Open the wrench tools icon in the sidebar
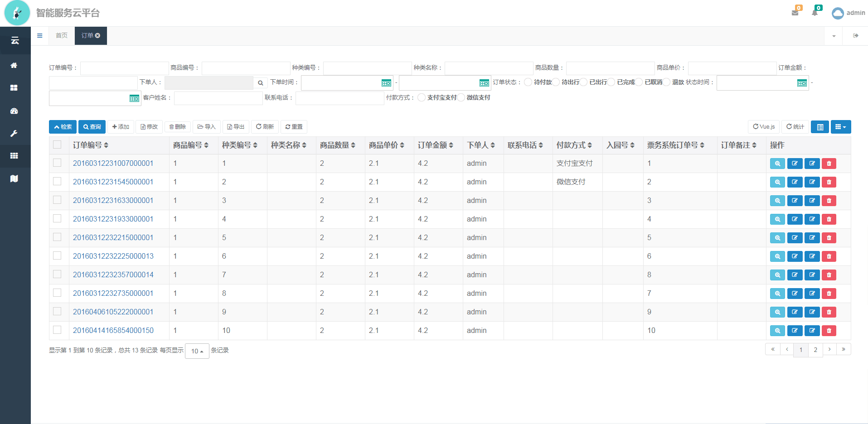 coord(14,134)
